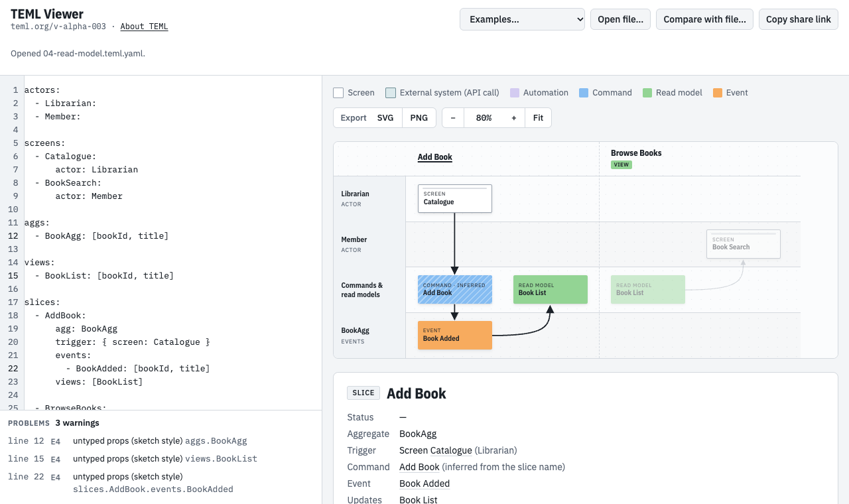Reset zoom via the 80% label
Viewport: 849px width, 504px height.
(x=484, y=118)
